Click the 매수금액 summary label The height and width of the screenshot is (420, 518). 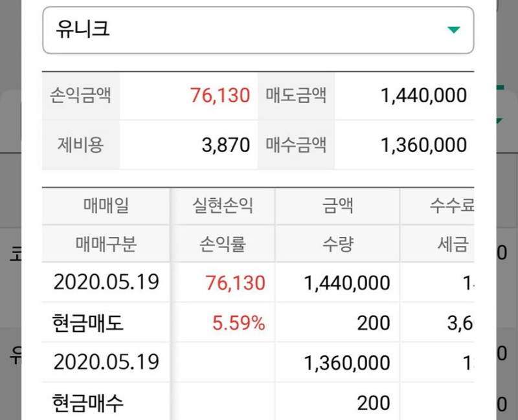click(x=296, y=145)
